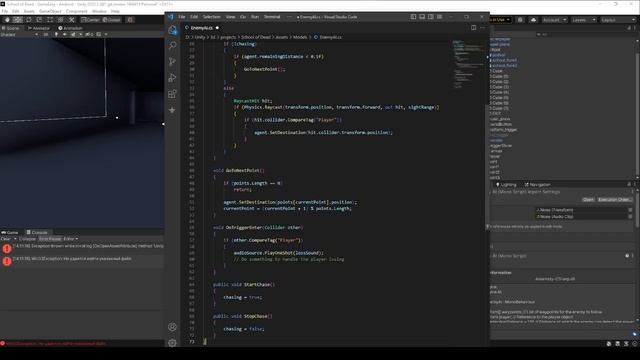Customize layout icon in VS Code title bar
Screen dimensions: 640x360
pyautogui.click(x=440, y=17)
